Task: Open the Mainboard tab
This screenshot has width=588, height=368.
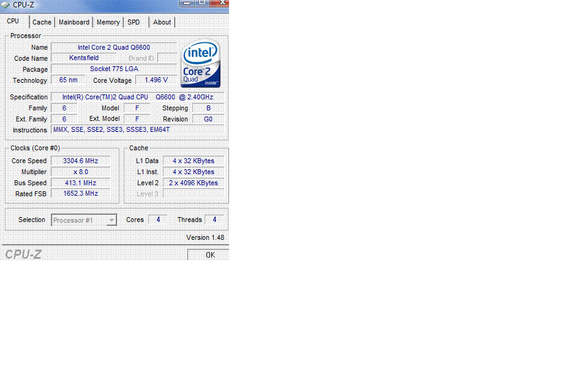Action: coord(74,22)
